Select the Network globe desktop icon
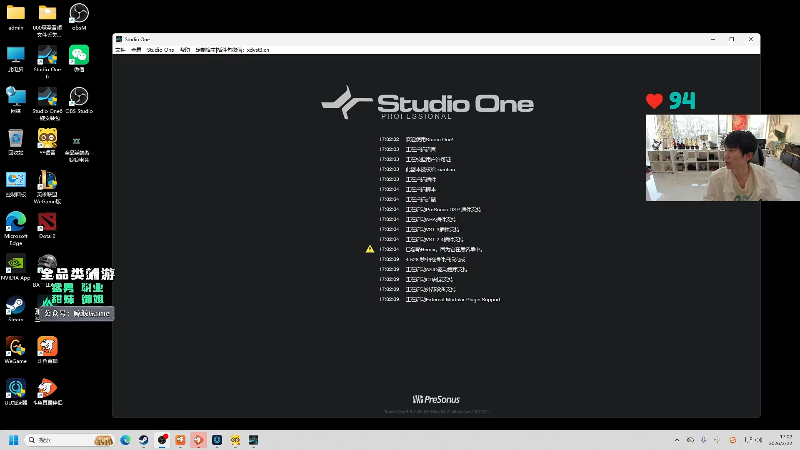 pyautogui.click(x=15, y=99)
